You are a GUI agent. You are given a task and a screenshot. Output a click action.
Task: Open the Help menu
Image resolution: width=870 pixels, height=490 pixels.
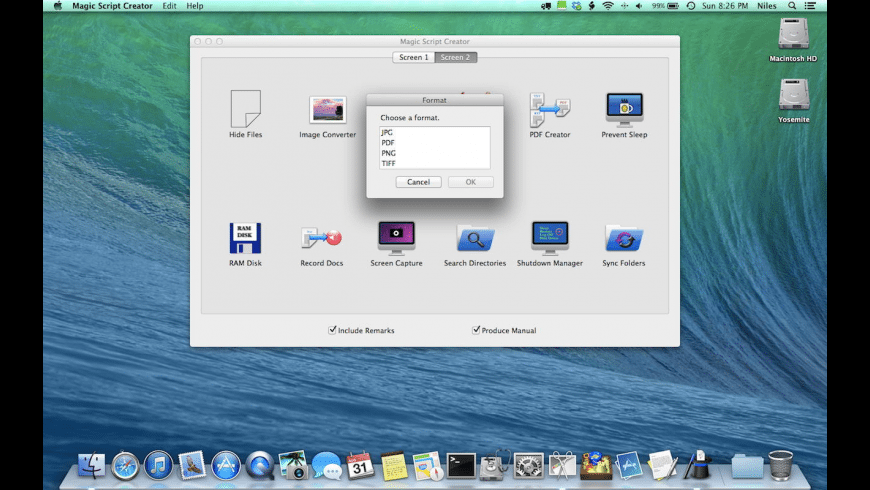coord(195,6)
